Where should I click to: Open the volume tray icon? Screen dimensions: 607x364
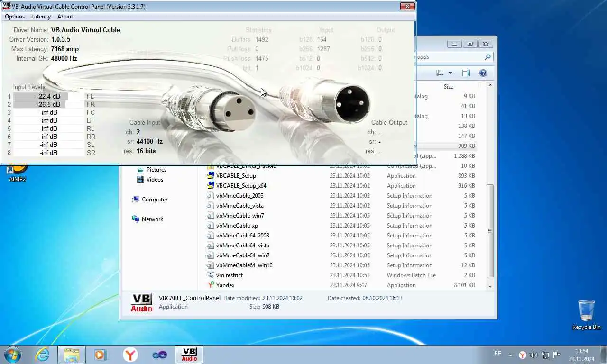tap(533, 355)
